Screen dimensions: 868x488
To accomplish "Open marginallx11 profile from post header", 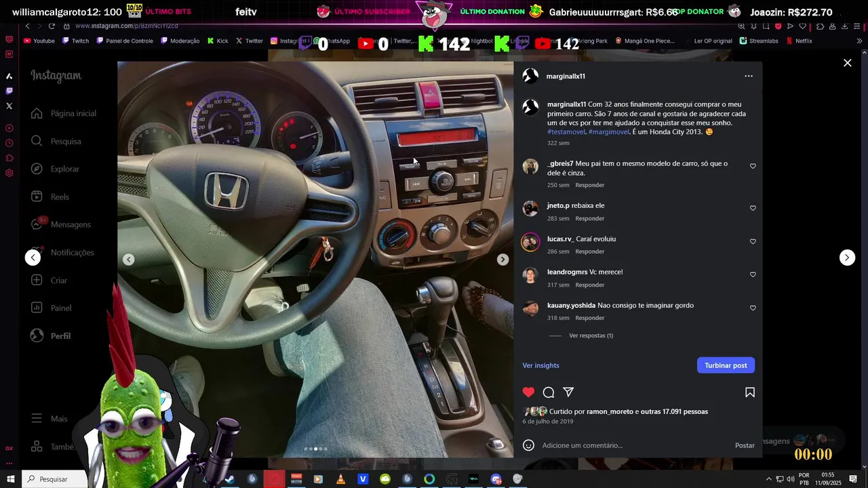I will coord(566,76).
